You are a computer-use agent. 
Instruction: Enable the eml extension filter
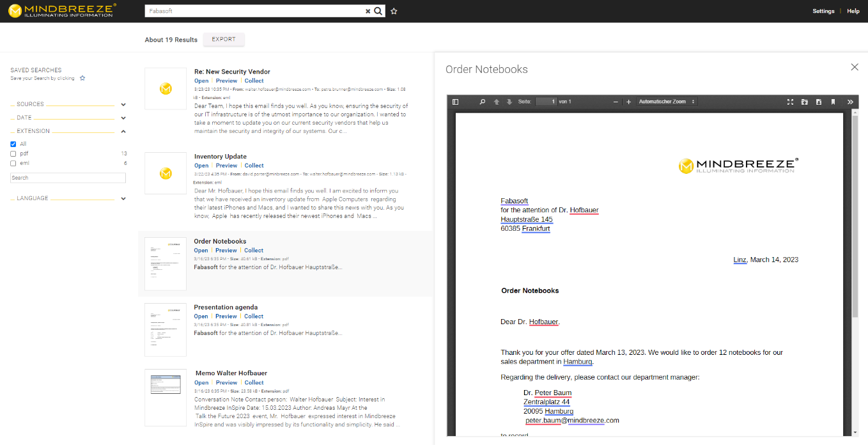point(13,163)
